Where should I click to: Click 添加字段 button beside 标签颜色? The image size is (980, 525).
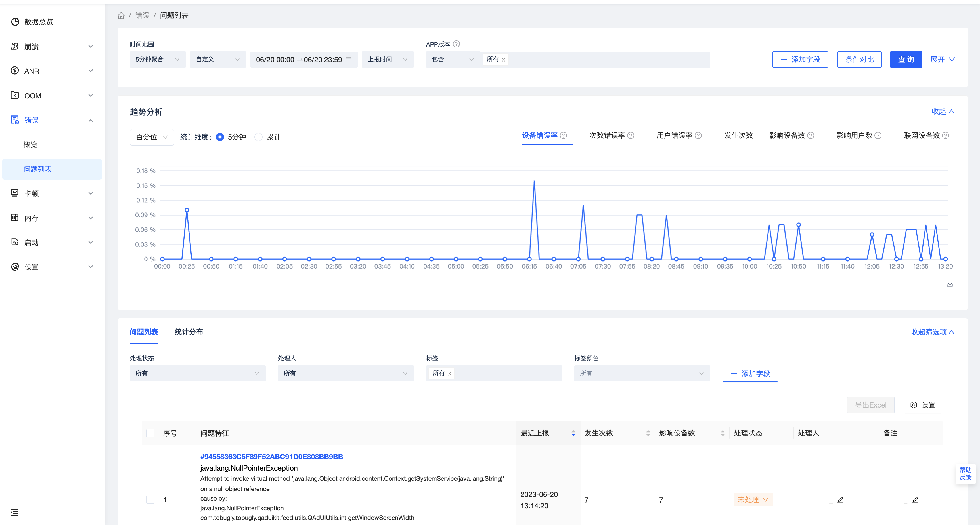750,374
